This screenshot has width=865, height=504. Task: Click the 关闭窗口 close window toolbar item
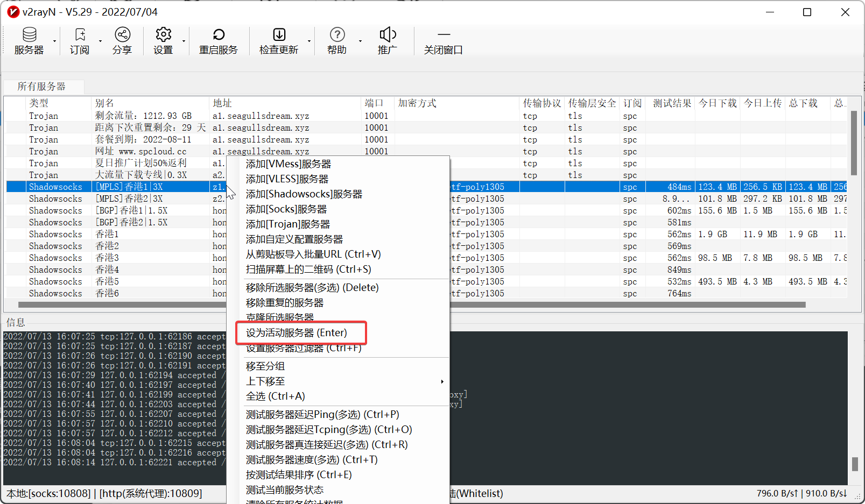click(444, 41)
